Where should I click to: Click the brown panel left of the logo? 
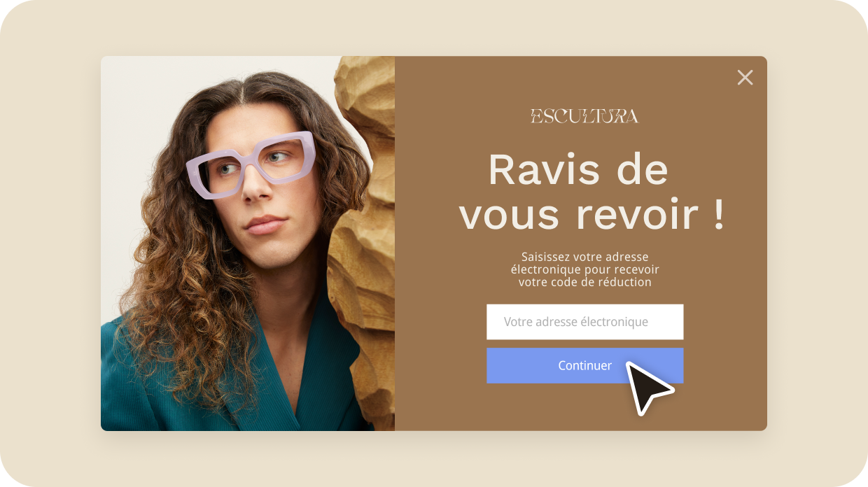tap(462, 116)
